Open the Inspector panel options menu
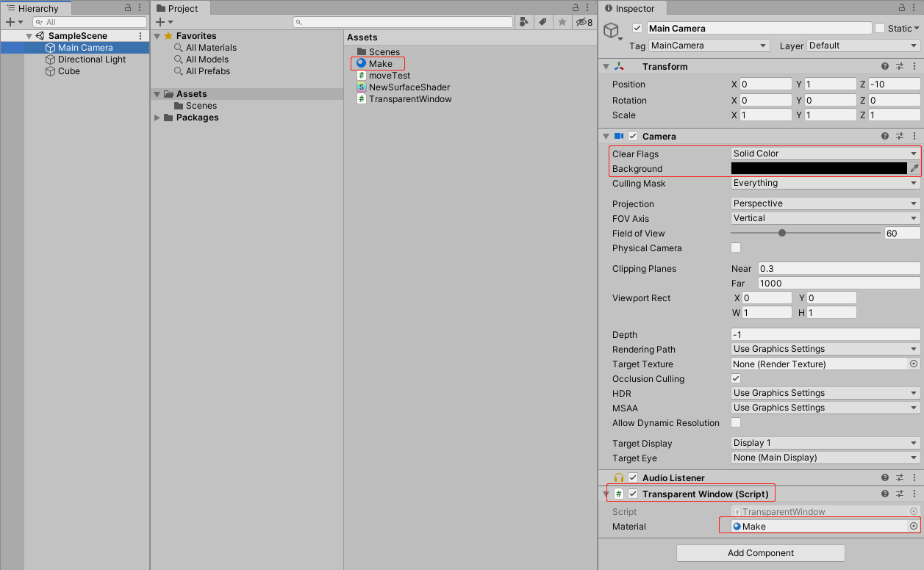The height and width of the screenshot is (570, 924). [915, 7]
